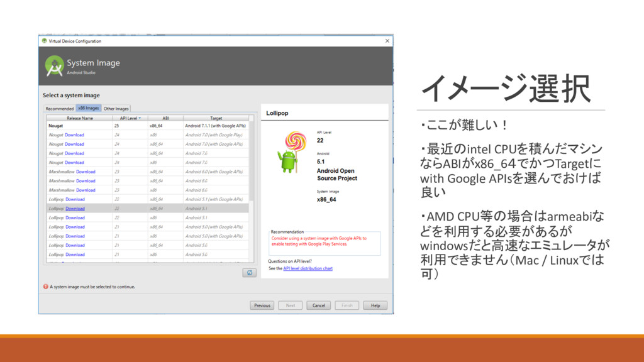Click the Target column header
The height and width of the screenshot is (362, 644).
(216, 118)
